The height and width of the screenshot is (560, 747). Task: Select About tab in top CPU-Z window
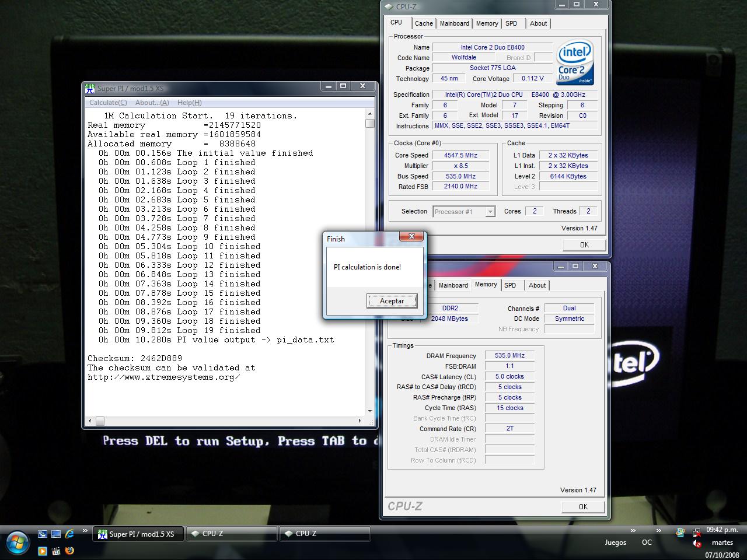coord(538,23)
